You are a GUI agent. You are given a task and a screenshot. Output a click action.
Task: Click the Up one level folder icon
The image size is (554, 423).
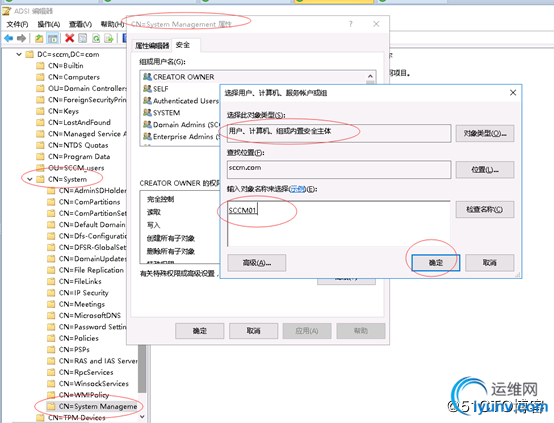click(x=39, y=38)
